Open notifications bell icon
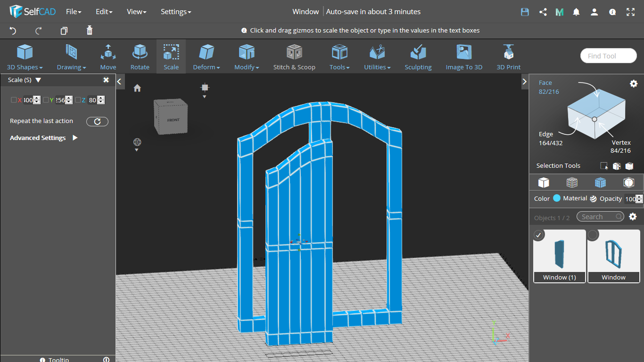 [x=576, y=12]
